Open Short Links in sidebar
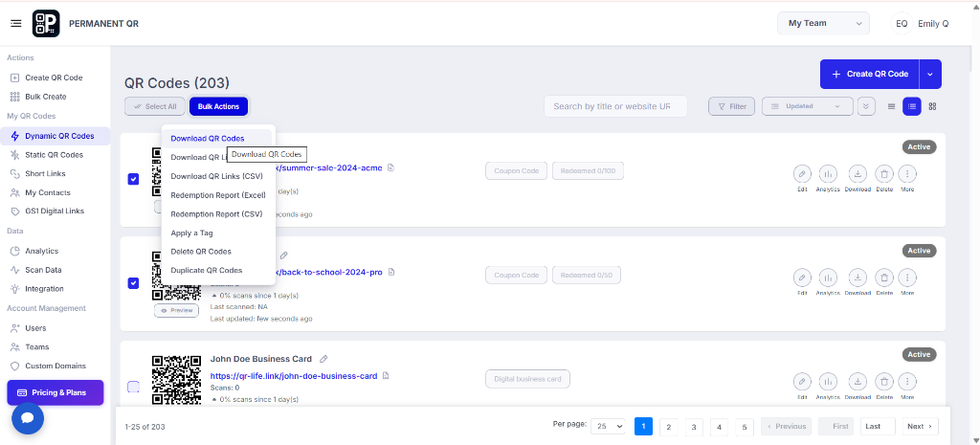This screenshot has height=445, width=980. 45,173
